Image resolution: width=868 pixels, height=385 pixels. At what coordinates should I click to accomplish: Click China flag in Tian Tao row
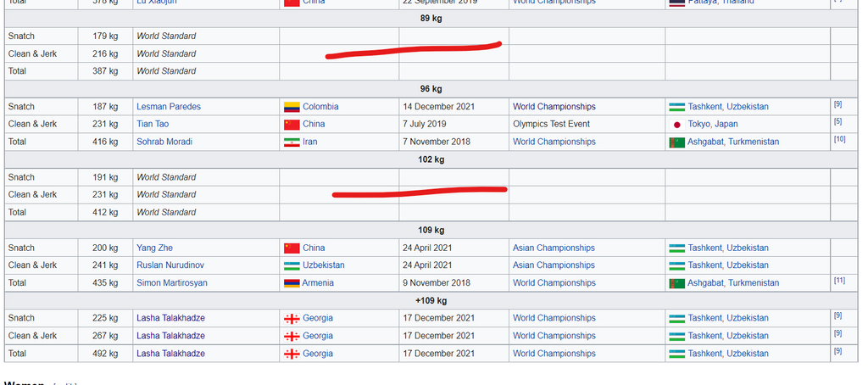(x=292, y=125)
